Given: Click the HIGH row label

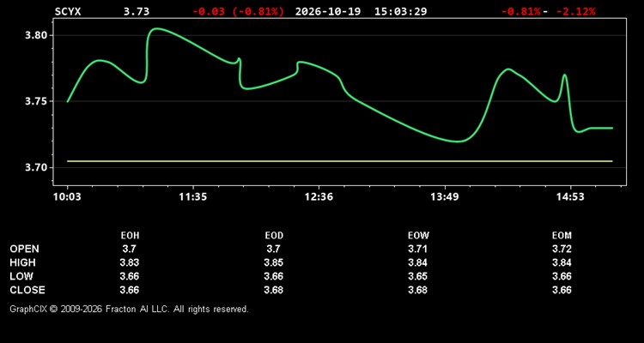Looking at the screenshot, I should click(22, 262).
